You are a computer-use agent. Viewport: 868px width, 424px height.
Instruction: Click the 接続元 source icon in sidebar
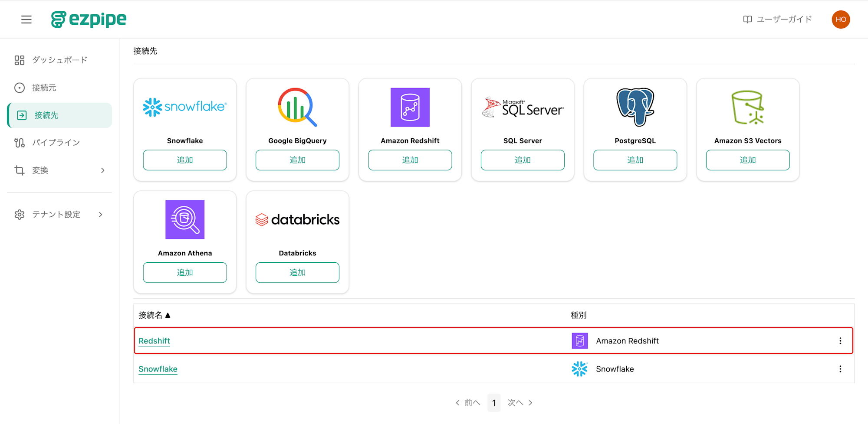click(20, 88)
